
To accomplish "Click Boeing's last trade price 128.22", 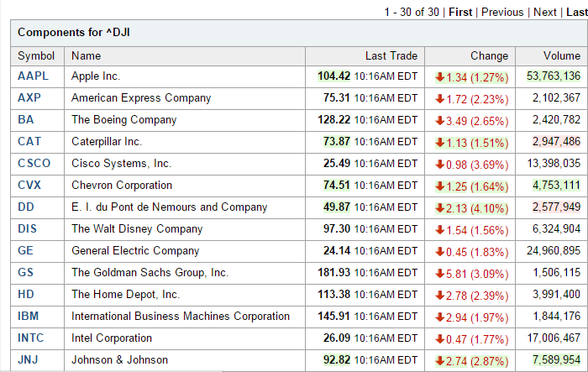I will tap(333, 119).
